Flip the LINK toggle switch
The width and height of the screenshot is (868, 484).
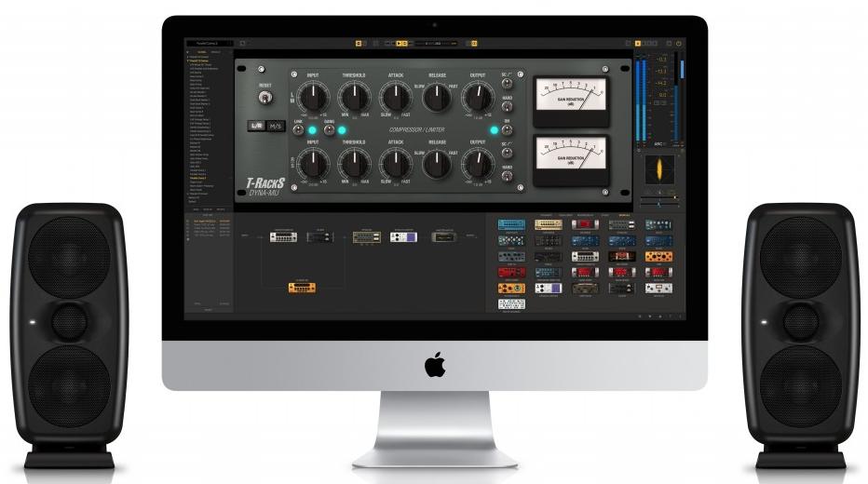coord(298,130)
